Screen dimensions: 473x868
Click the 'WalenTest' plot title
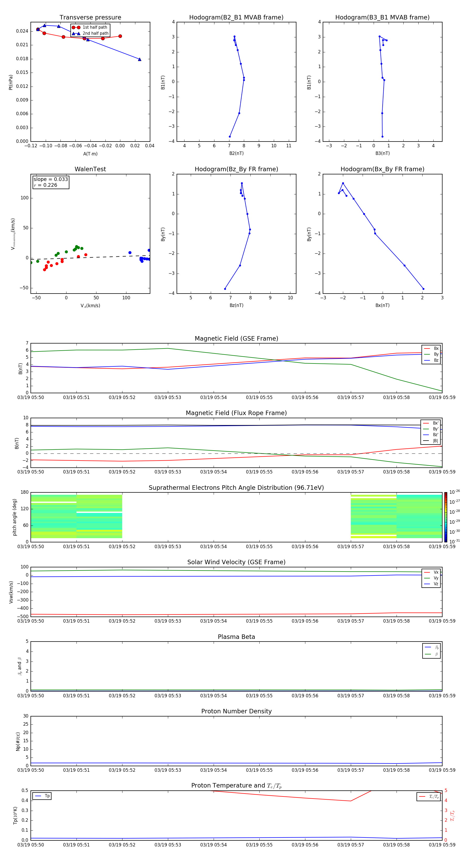click(x=90, y=169)
